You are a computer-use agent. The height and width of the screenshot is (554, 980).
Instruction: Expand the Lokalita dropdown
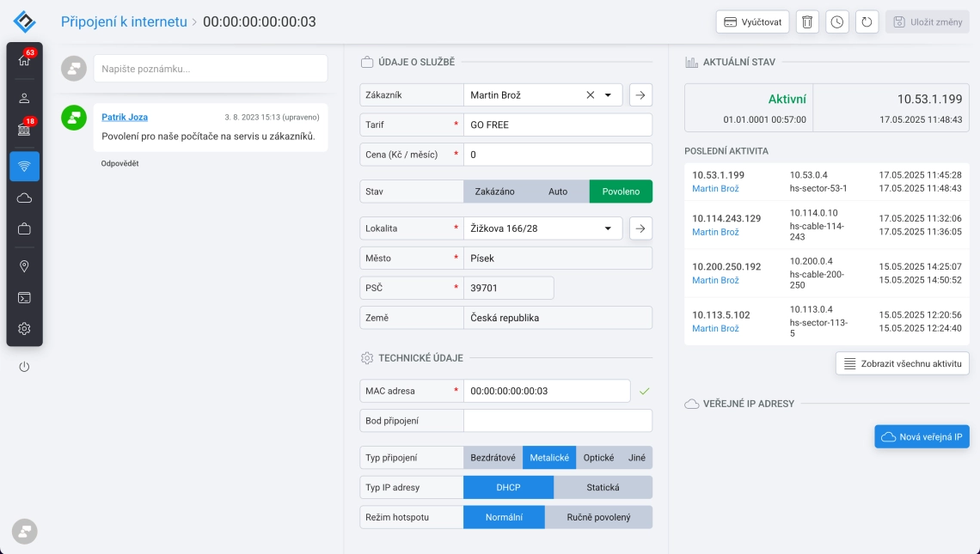coord(609,228)
